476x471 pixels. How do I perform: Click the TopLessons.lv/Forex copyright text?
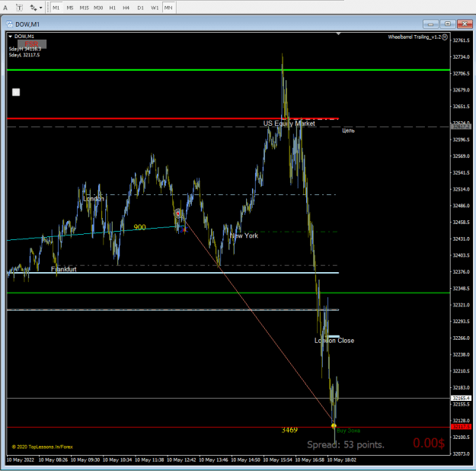(x=42, y=447)
